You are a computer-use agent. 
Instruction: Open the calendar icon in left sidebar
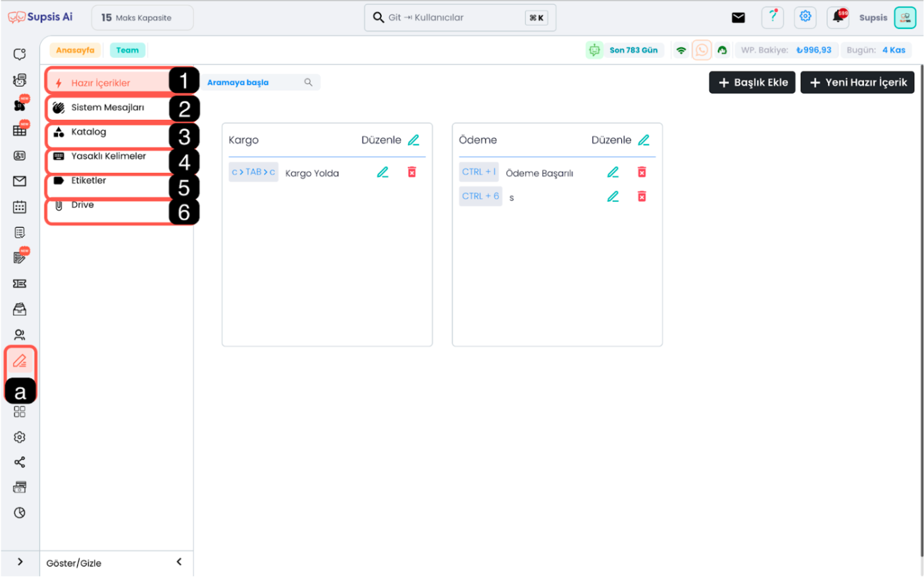tap(20, 207)
